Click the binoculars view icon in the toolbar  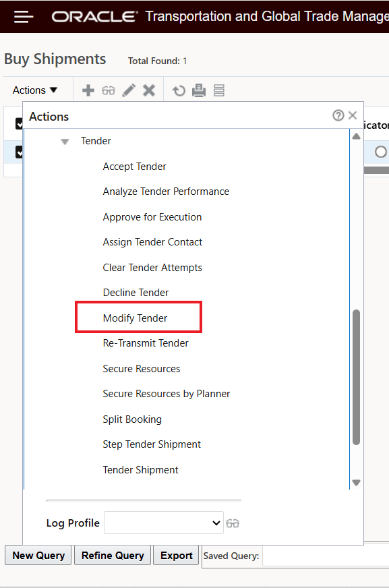109,90
